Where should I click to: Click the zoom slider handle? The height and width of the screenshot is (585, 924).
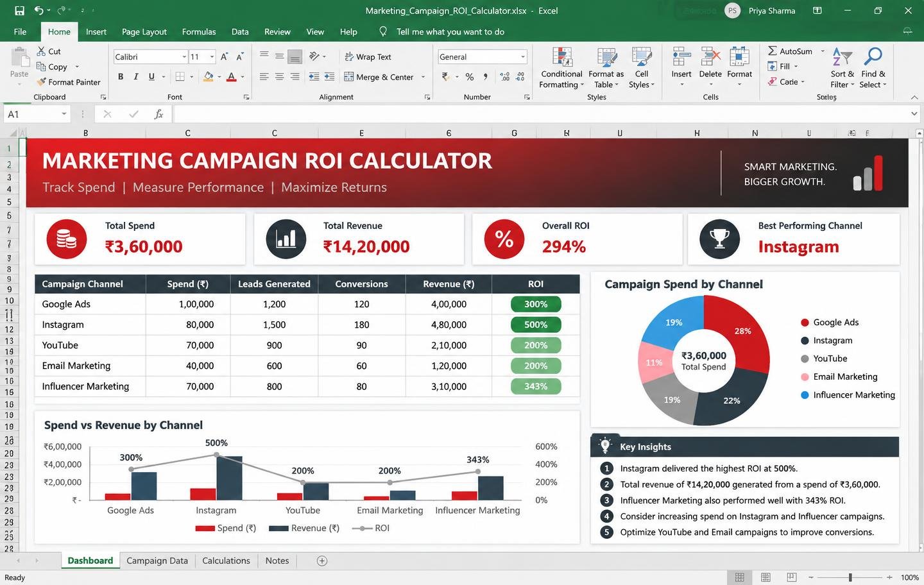pyautogui.click(x=850, y=577)
